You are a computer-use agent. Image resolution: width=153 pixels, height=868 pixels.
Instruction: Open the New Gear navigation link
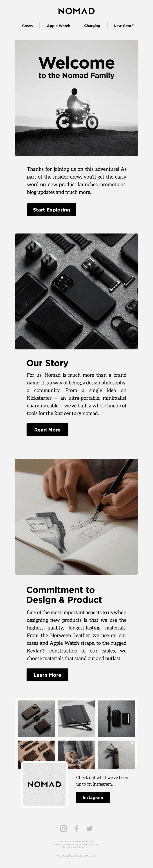coord(123,26)
